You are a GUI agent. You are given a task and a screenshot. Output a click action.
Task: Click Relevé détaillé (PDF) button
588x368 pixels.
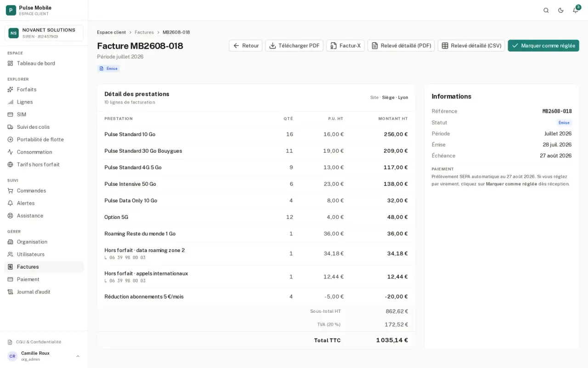401,46
